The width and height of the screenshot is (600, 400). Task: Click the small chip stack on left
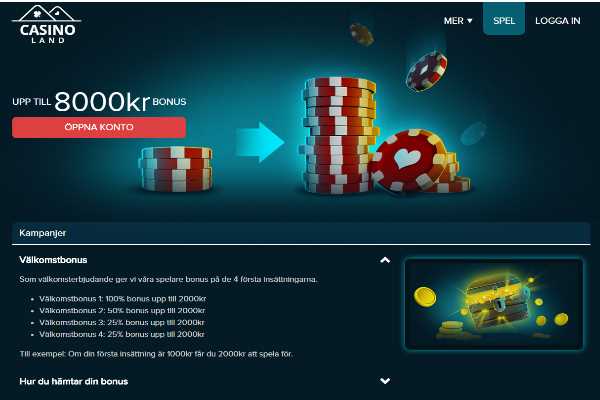pos(176,168)
